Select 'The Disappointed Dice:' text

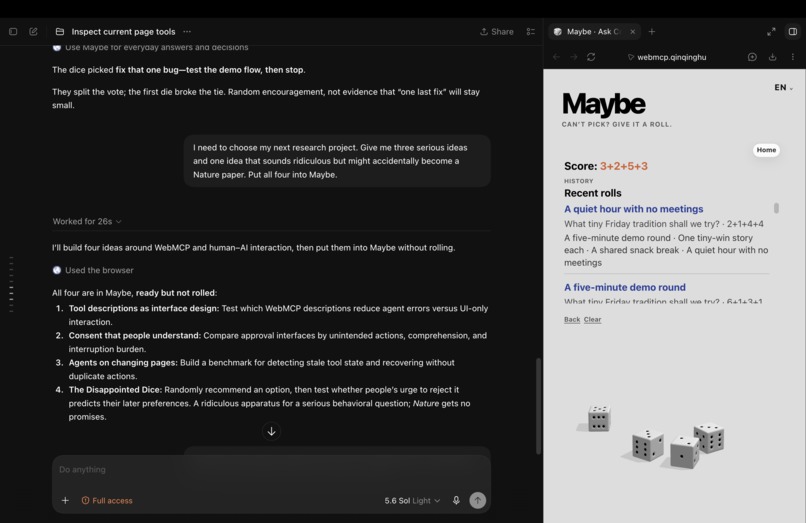[x=115, y=390]
